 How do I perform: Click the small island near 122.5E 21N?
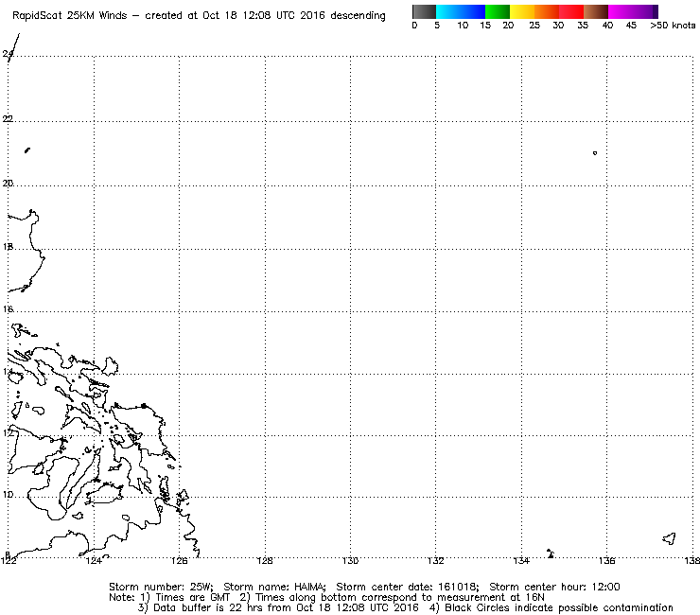pos(27,150)
